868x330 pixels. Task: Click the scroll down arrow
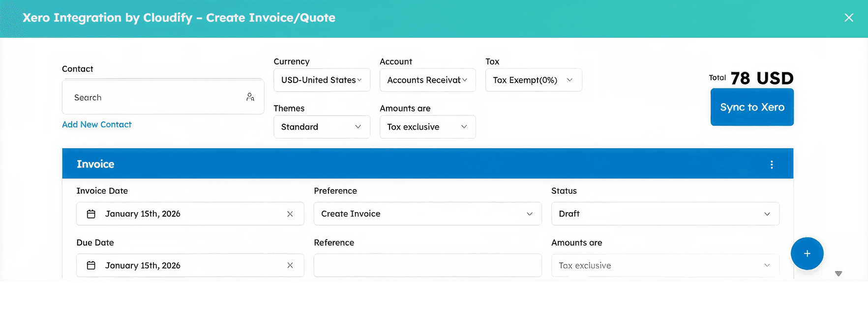pyautogui.click(x=838, y=274)
